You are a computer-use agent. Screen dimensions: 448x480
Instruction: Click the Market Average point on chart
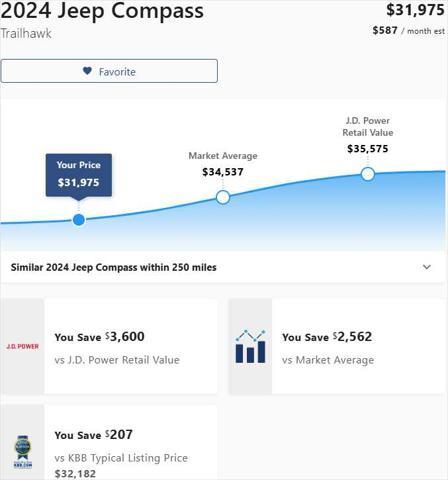point(223,197)
